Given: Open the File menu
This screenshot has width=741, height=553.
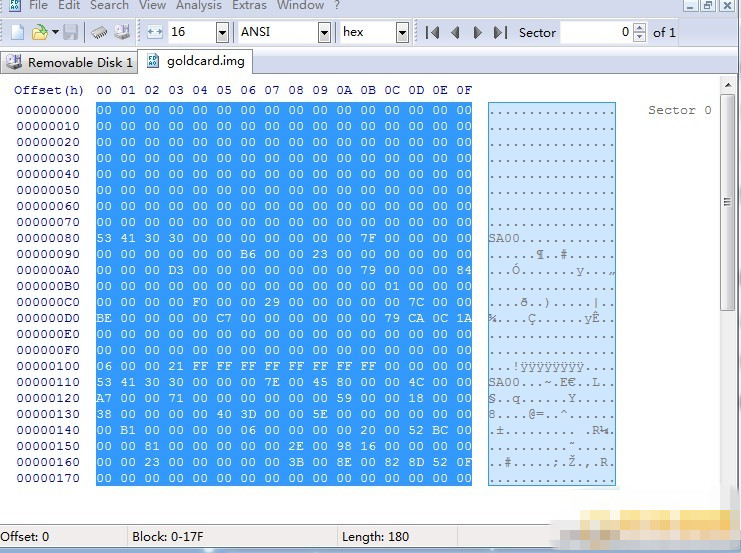Looking at the screenshot, I should click(x=38, y=5).
